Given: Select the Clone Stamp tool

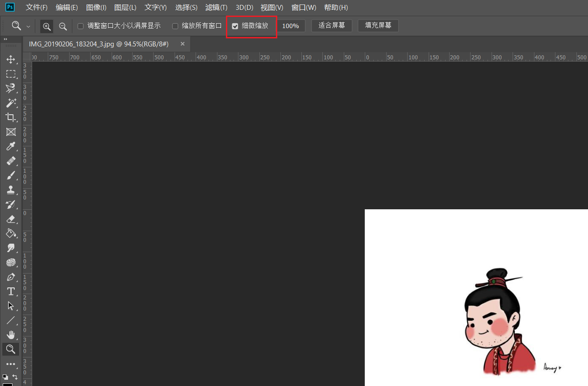Looking at the screenshot, I should pos(11,190).
